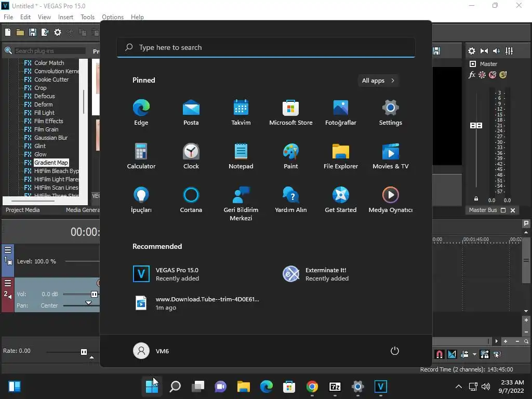Click the automation settings icon in Master Bus

tap(482, 75)
